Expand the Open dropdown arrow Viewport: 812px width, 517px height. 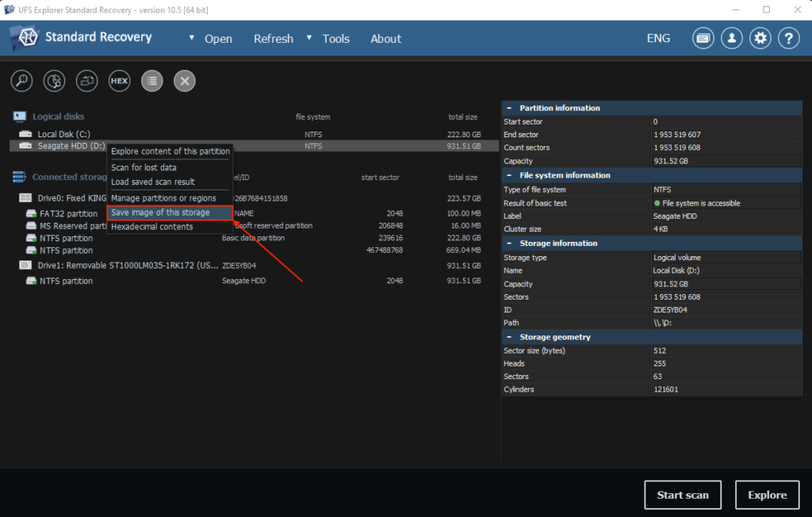tap(192, 38)
